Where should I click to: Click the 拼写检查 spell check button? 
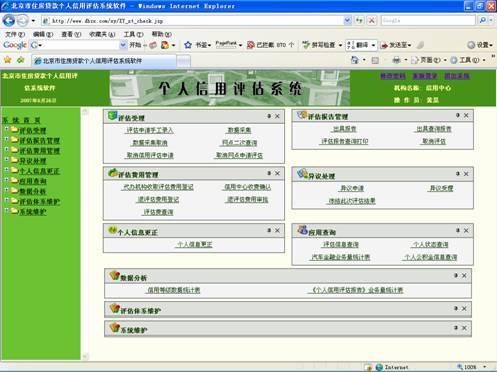coord(319,45)
